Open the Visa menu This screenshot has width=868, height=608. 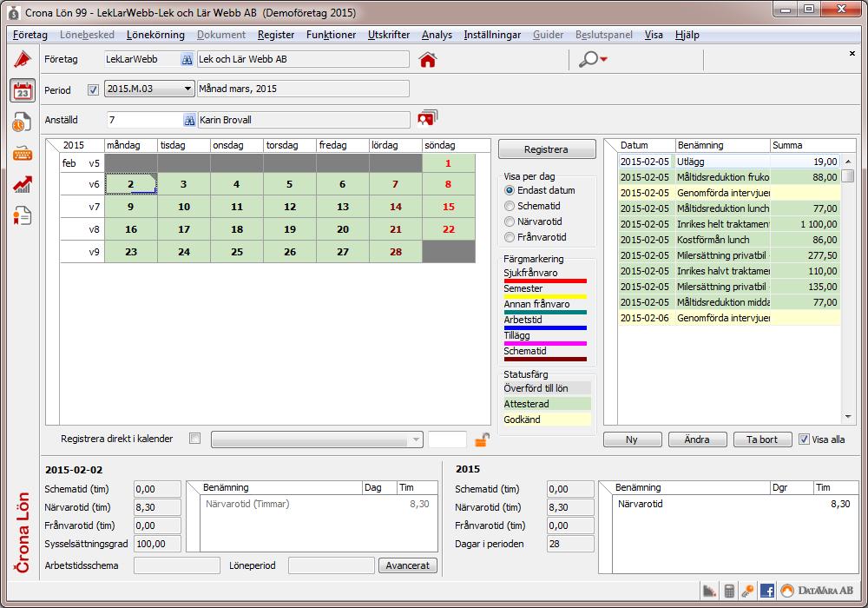coord(654,35)
